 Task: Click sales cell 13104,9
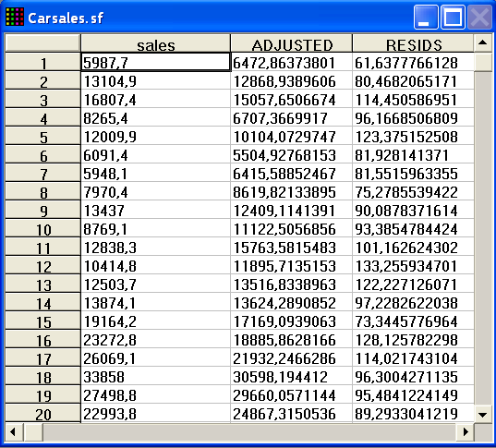155,80
